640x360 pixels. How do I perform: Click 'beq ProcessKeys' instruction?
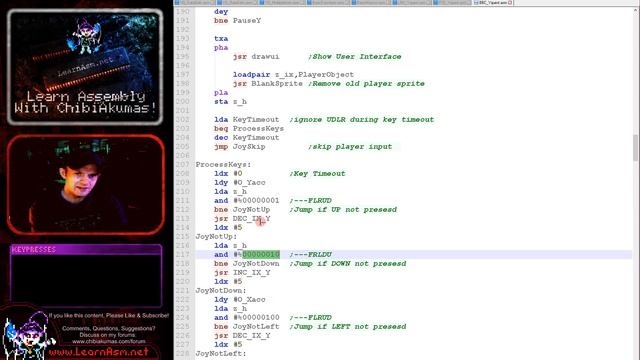tap(249, 129)
